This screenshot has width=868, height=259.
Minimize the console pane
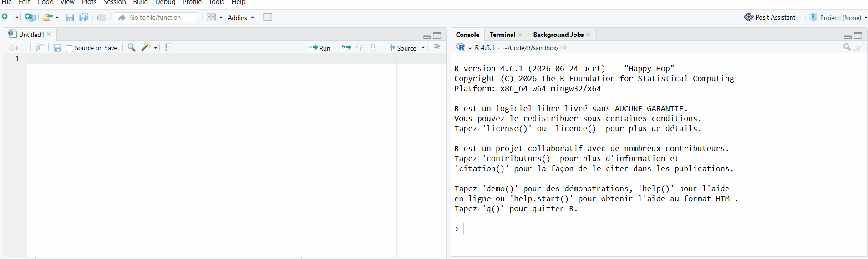(x=848, y=36)
